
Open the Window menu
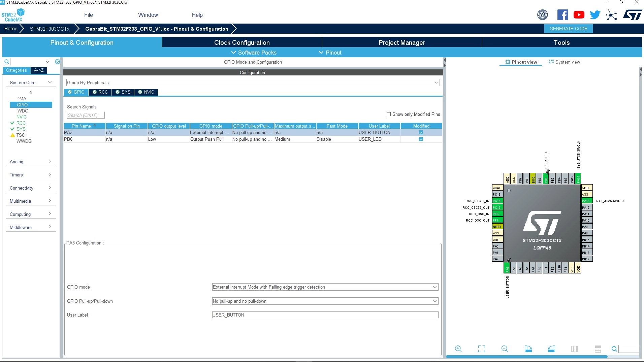tap(148, 15)
